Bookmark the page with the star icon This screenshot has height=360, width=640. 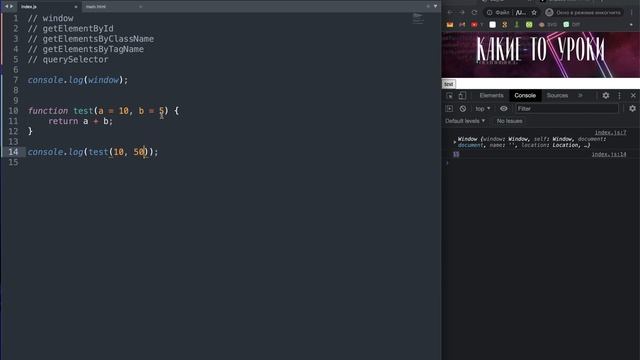tap(534, 13)
